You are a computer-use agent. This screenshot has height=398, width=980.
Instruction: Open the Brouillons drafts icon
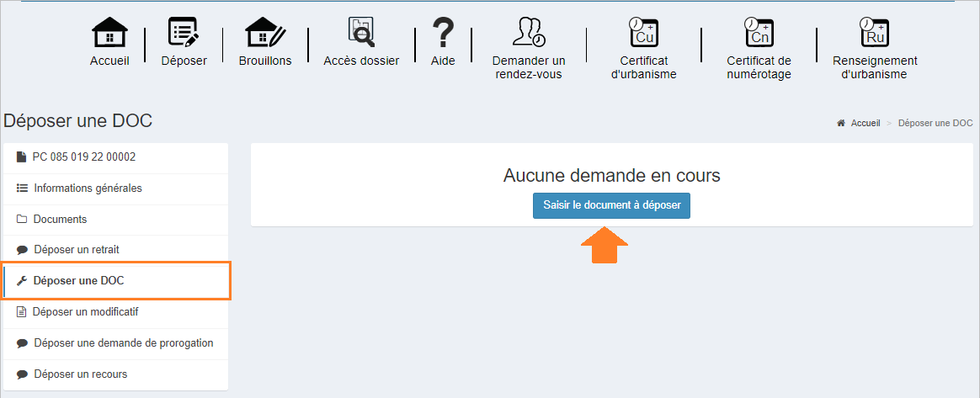coord(265,33)
